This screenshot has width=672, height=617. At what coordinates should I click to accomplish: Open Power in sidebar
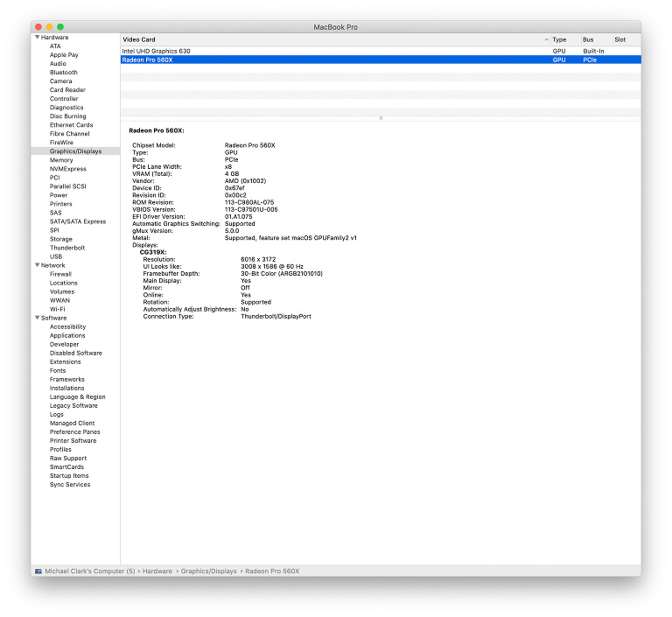click(x=59, y=195)
